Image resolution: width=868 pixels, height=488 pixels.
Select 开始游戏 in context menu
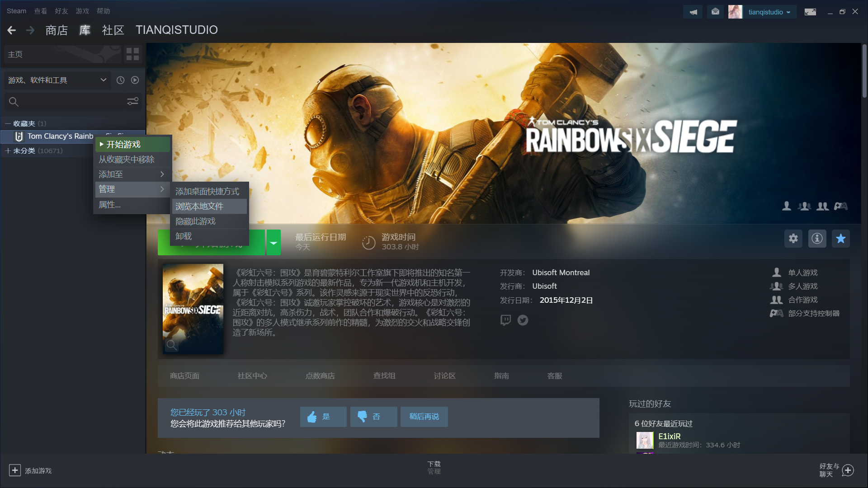click(x=132, y=145)
